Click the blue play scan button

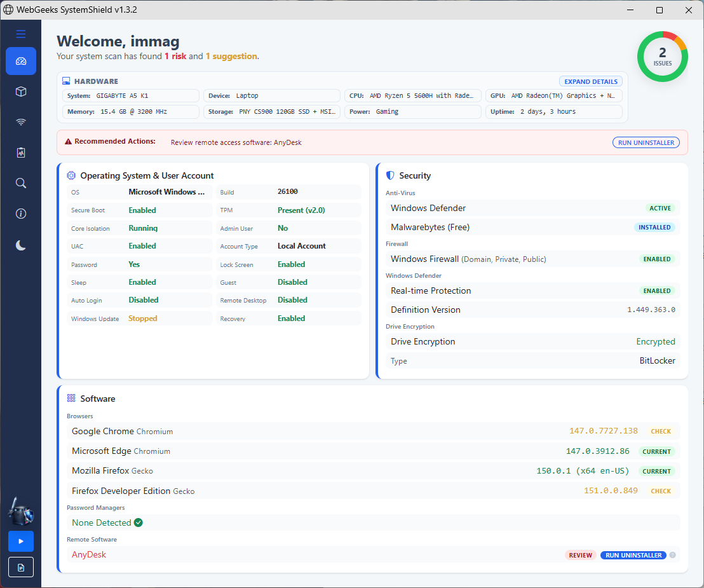[21, 542]
